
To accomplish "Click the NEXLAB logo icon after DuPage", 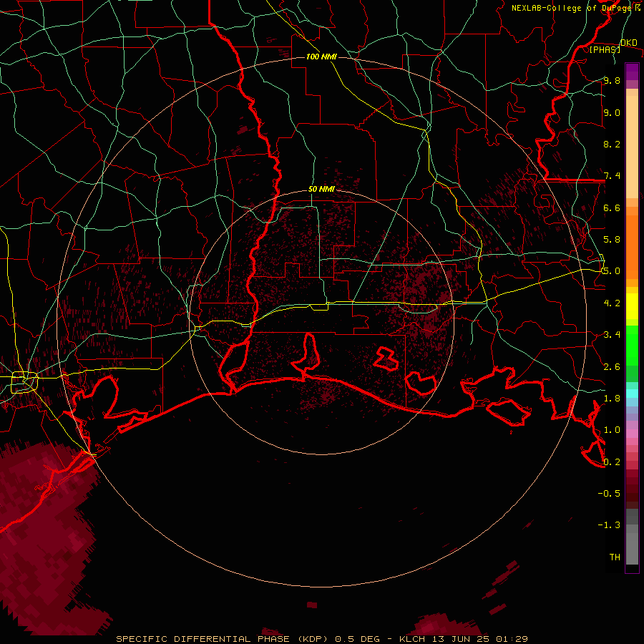I will click(638, 8).
